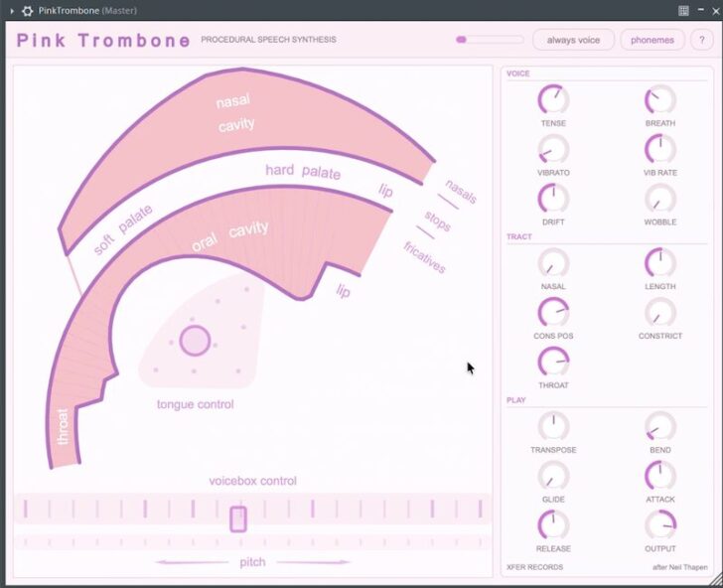Click the TENSE knob
The image size is (723, 588).
pyautogui.click(x=553, y=99)
